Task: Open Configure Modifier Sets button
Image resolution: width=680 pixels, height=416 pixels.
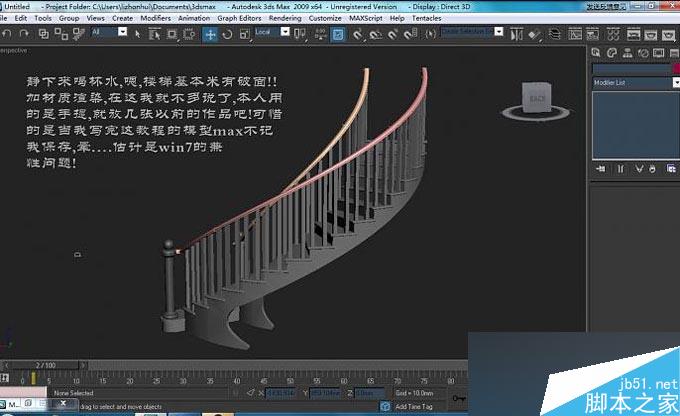Action: [671, 169]
